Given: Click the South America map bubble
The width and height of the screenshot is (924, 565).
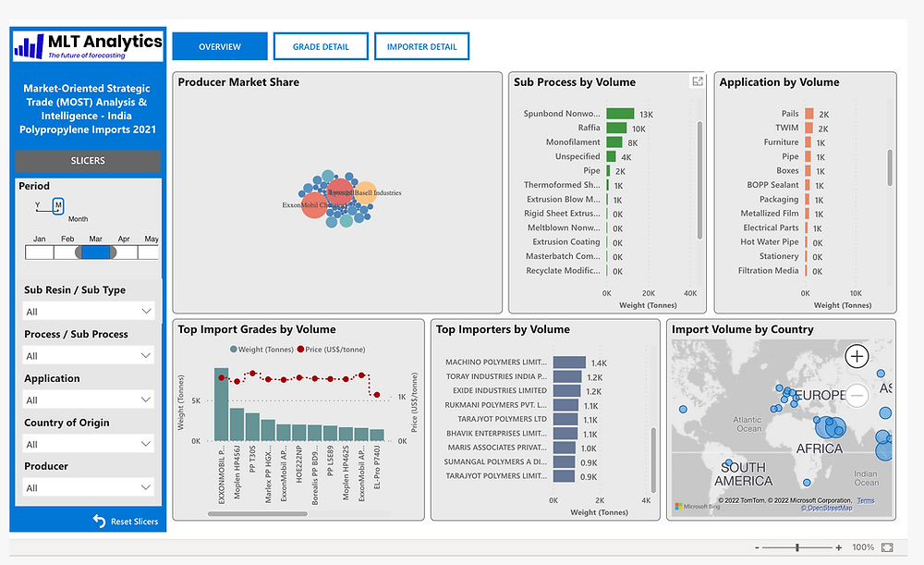Looking at the screenshot, I should [728, 462].
